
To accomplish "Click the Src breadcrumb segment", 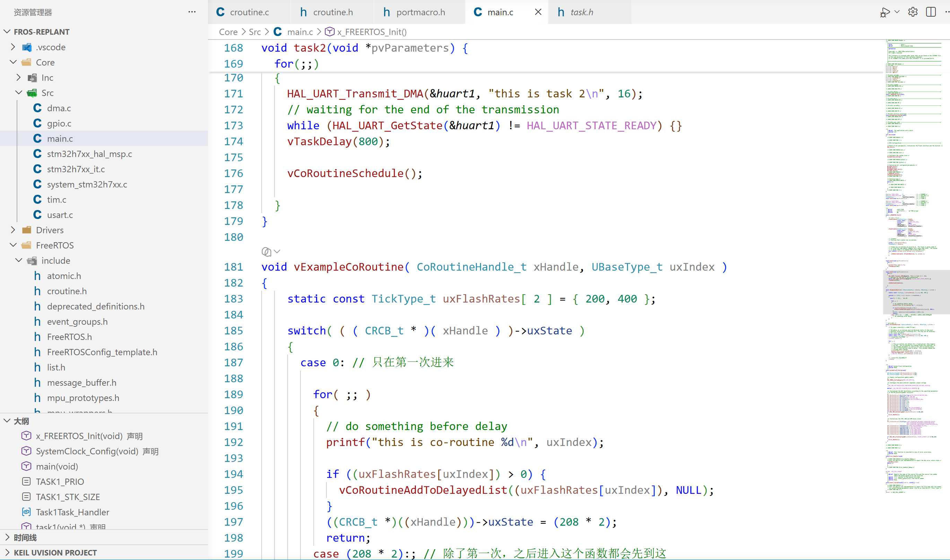I will (255, 32).
